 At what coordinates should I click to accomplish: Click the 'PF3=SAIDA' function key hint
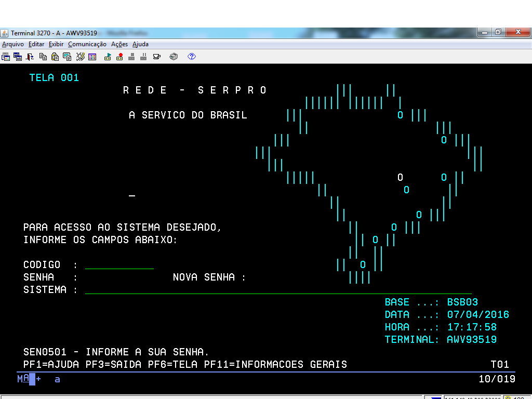[x=113, y=364]
